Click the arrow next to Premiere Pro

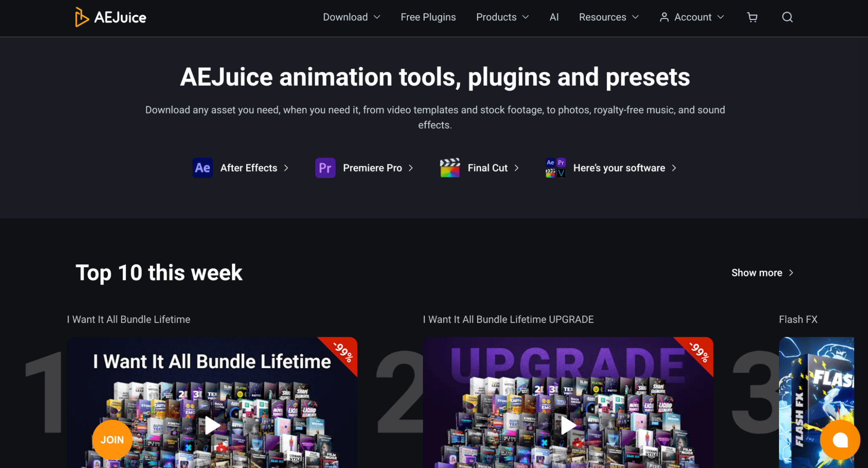point(411,168)
